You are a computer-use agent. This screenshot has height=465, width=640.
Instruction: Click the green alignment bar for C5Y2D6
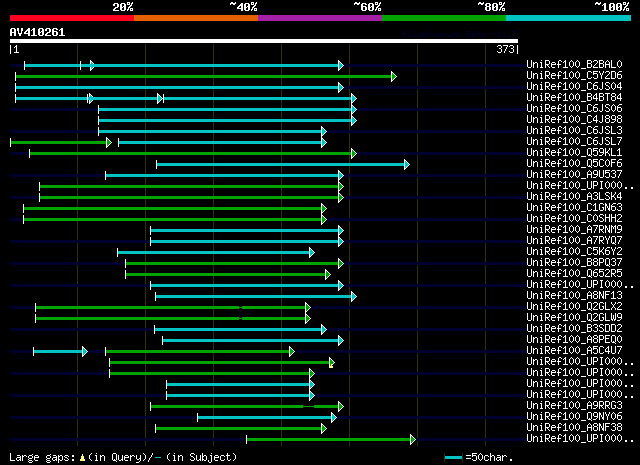(x=206, y=76)
